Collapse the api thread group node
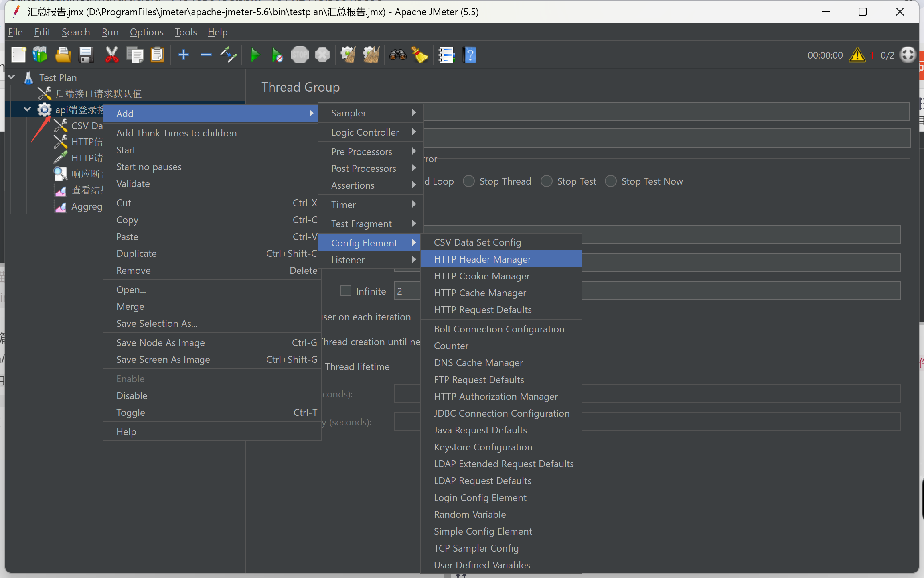The width and height of the screenshot is (924, 578). [x=27, y=109]
